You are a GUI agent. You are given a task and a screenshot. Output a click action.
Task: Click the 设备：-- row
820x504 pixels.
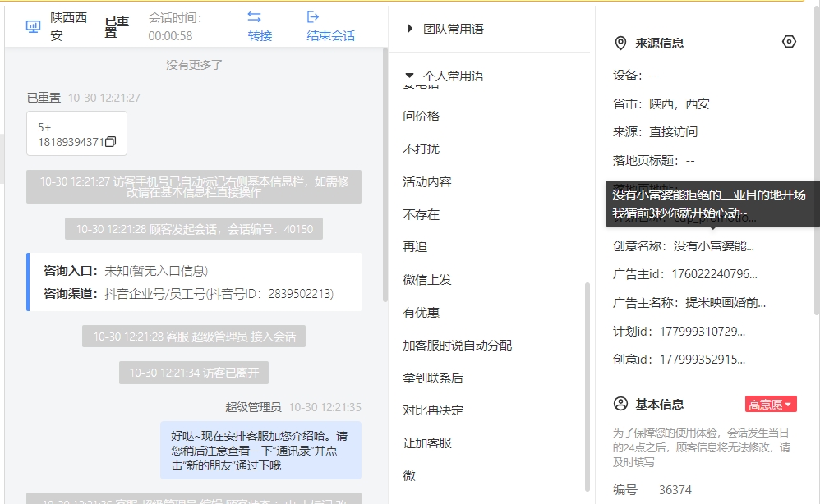[635, 76]
